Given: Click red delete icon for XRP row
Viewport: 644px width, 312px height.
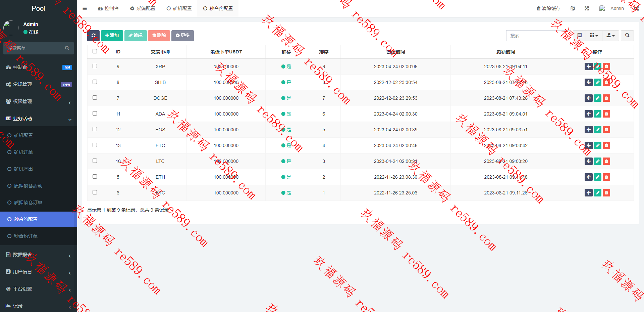Looking at the screenshot, I should 606,66.
